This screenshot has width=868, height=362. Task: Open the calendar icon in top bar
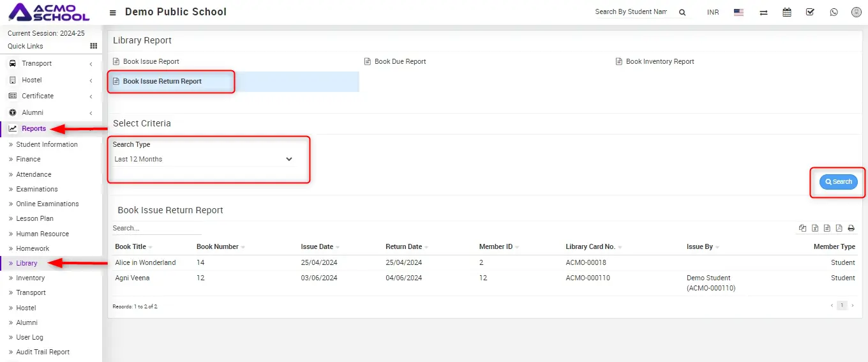[x=787, y=12]
